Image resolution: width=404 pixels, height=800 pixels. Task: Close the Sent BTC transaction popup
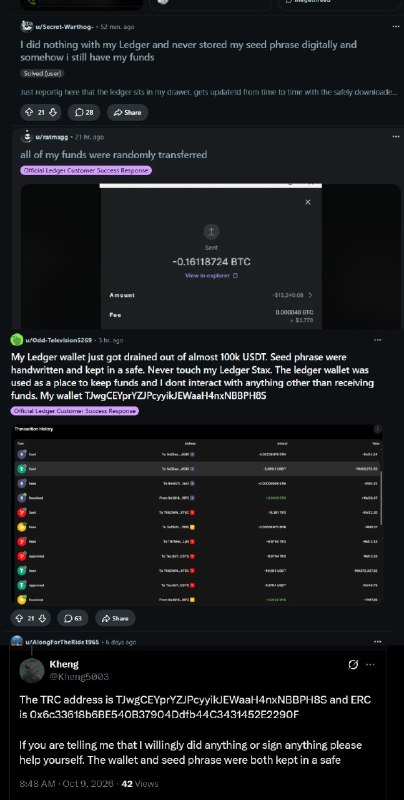tap(308, 202)
